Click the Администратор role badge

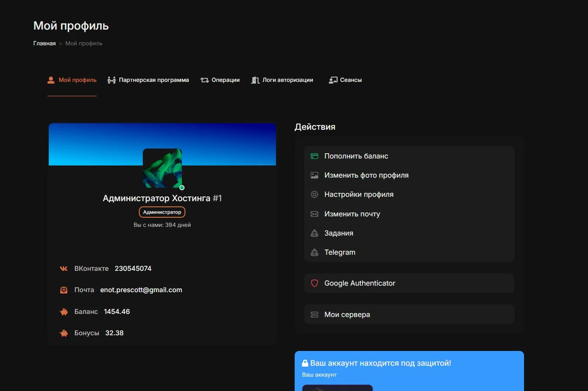tap(162, 212)
